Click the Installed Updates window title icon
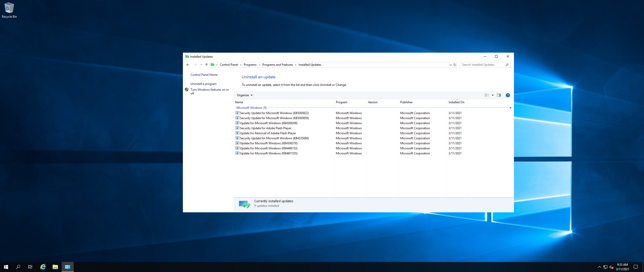Screen dimensions: 644x272 point(187,57)
